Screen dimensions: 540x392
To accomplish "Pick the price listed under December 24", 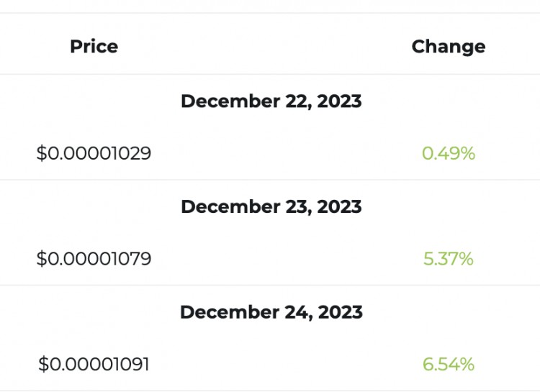I will [x=94, y=365].
